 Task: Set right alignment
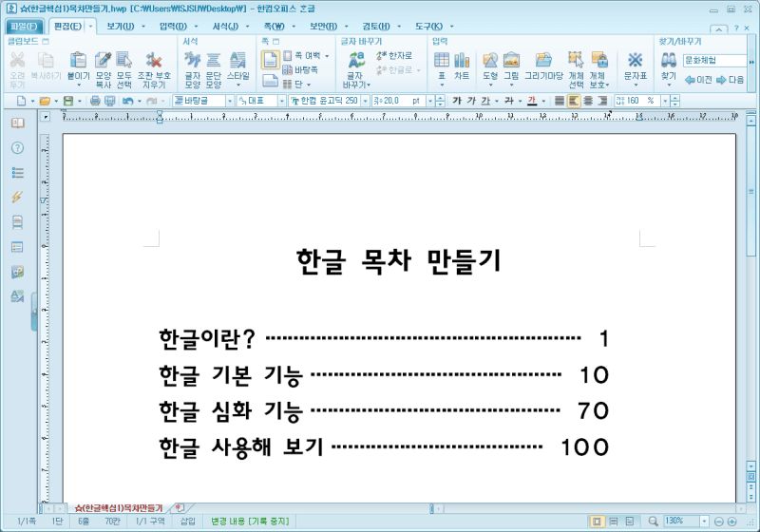602,101
